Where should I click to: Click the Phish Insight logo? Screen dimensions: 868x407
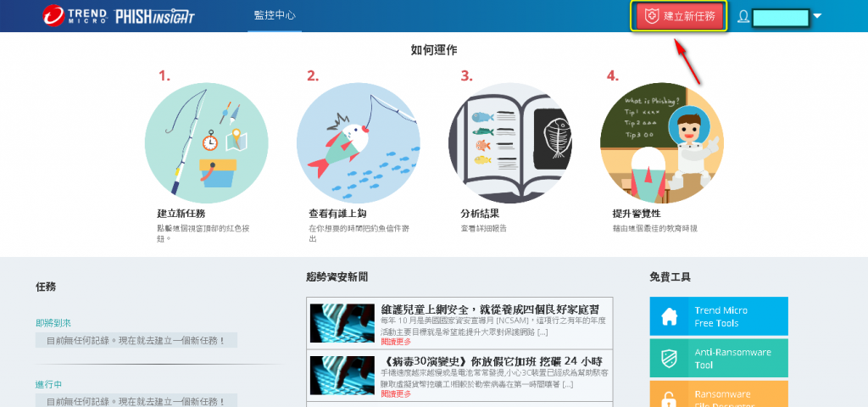154,17
